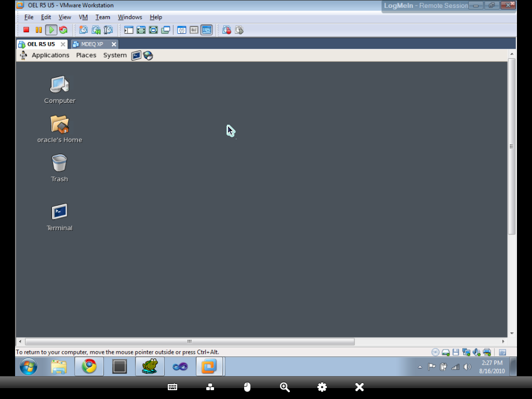532x399 pixels.
Task: Take a snapshot of the virtual machine
Action: (x=84, y=30)
